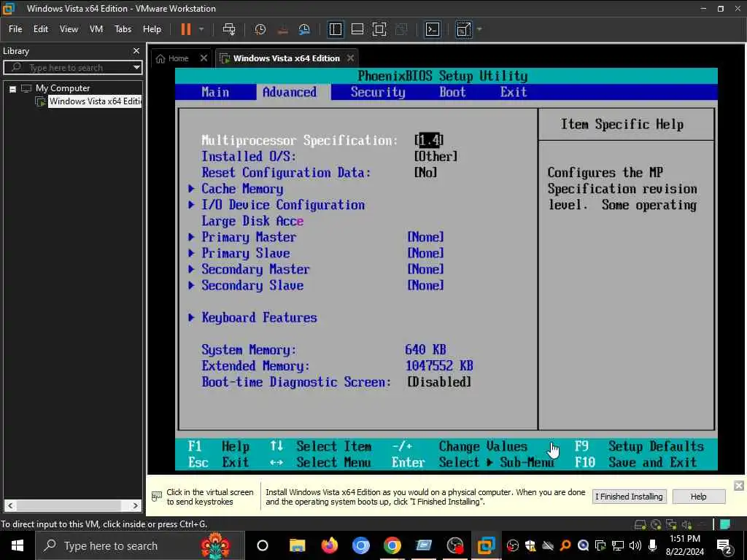
Task: Click the stretch guest display icon
Action: point(463,29)
